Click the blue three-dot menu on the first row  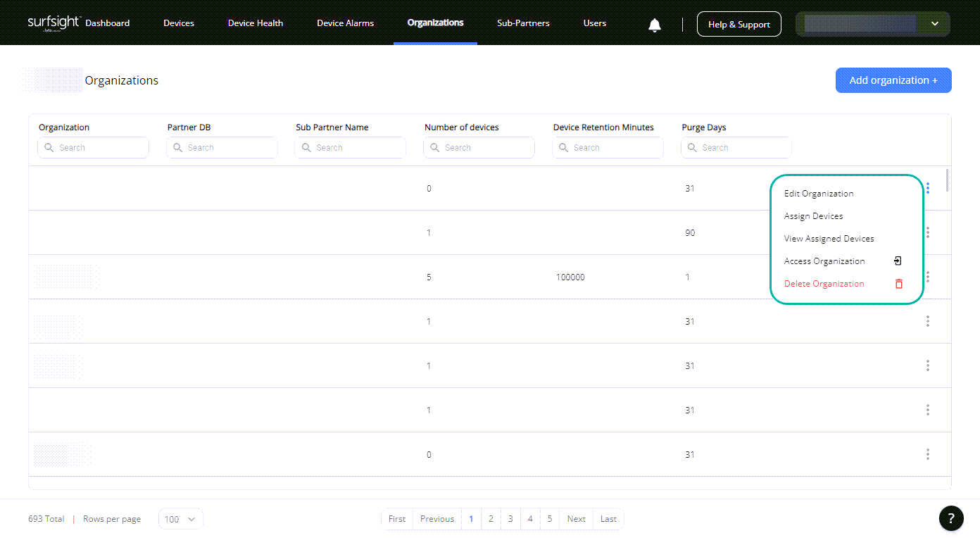tap(928, 188)
